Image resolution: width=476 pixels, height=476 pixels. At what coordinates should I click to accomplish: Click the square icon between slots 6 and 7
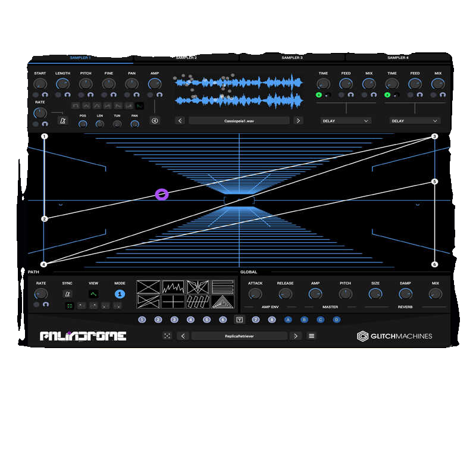pos(239,320)
